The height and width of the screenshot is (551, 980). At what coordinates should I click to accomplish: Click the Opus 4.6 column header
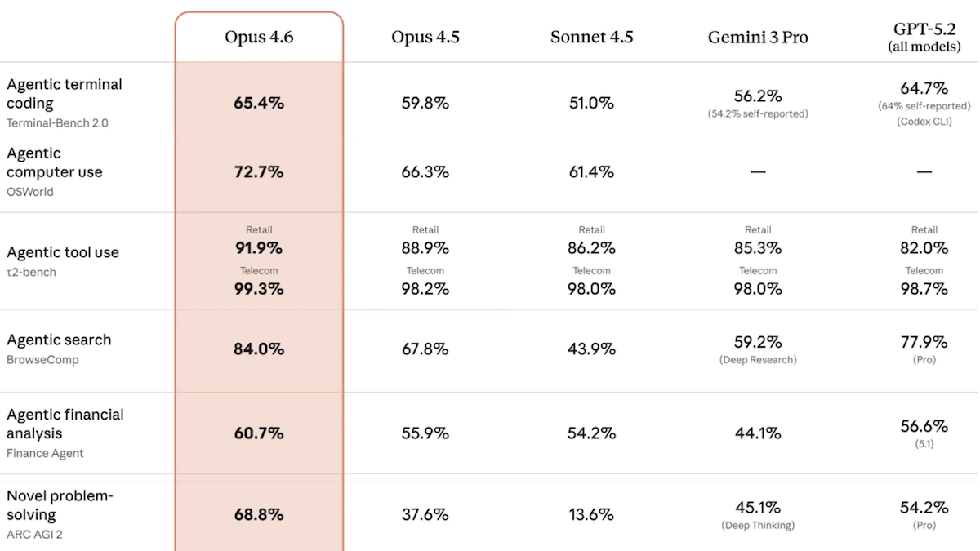pyautogui.click(x=259, y=38)
